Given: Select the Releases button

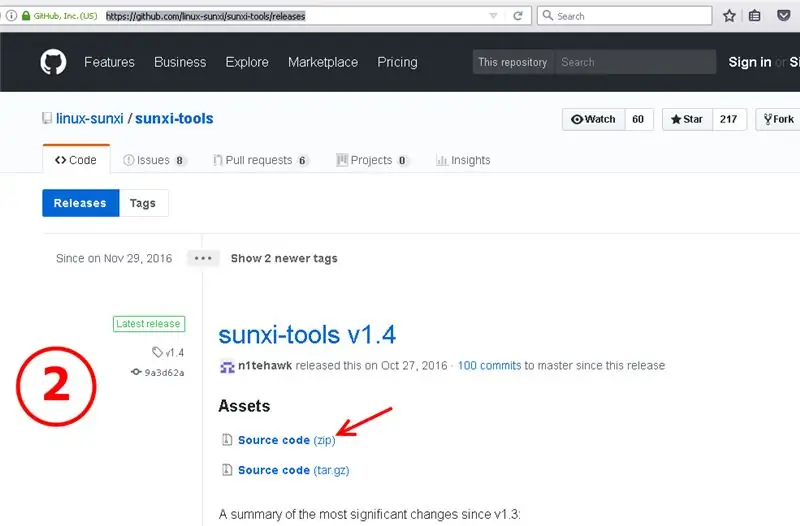Looking at the screenshot, I should point(81,203).
